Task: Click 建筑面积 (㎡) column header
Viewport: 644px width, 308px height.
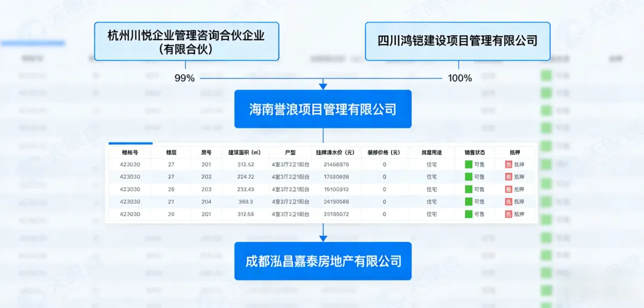Action: click(x=246, y=153)
